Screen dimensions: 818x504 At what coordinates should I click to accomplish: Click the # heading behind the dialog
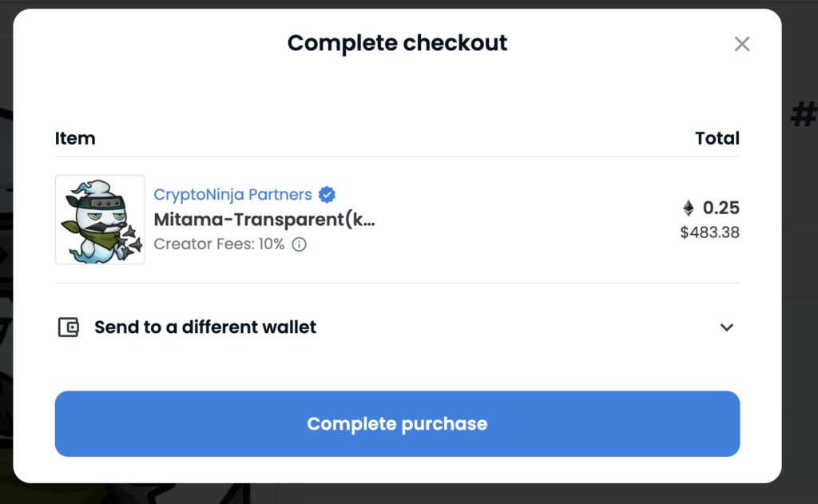803,116
